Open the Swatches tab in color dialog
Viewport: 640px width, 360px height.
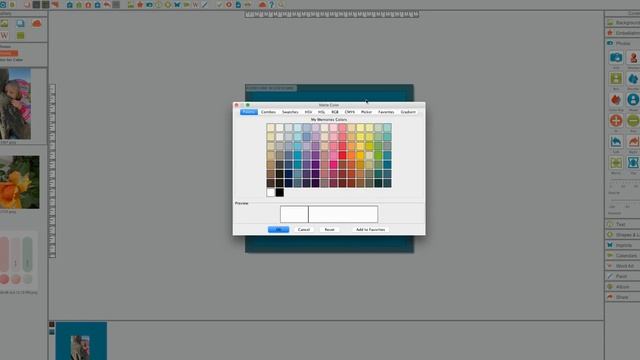click(x=290, y=112)
